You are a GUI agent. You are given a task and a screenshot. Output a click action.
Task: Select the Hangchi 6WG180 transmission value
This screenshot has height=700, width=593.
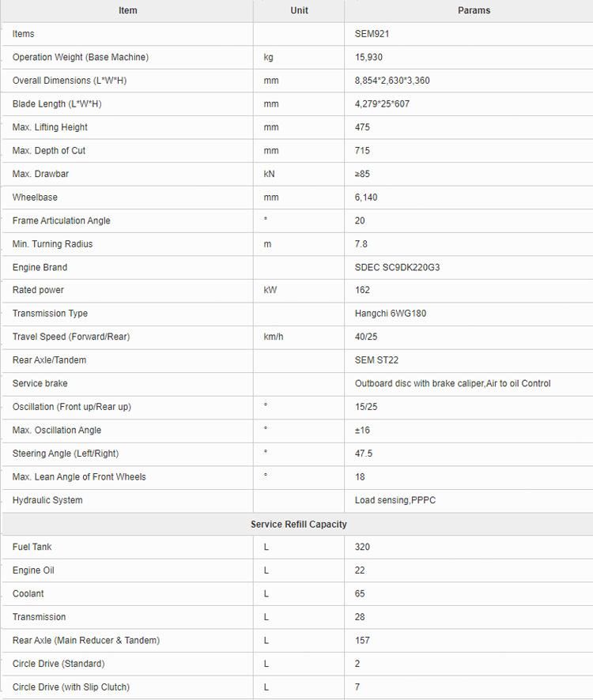(391, 314)
